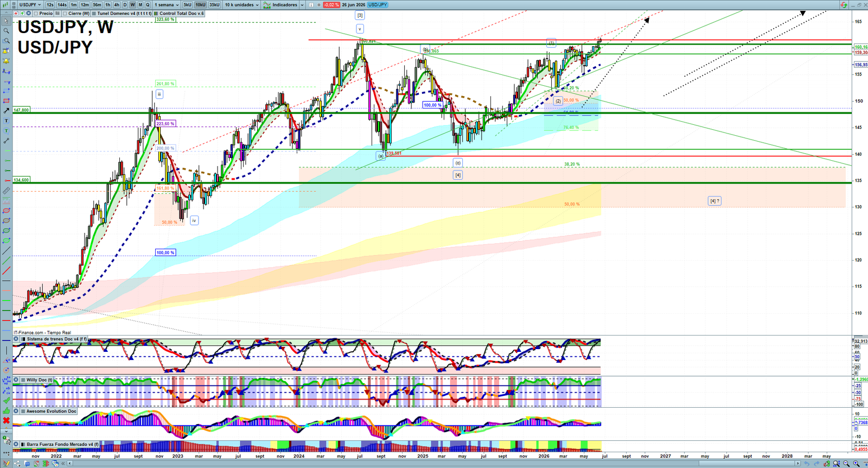Screen dimensions: 868x468
Task: Open the three-dots options menu bottom-left
Action: 7,452
